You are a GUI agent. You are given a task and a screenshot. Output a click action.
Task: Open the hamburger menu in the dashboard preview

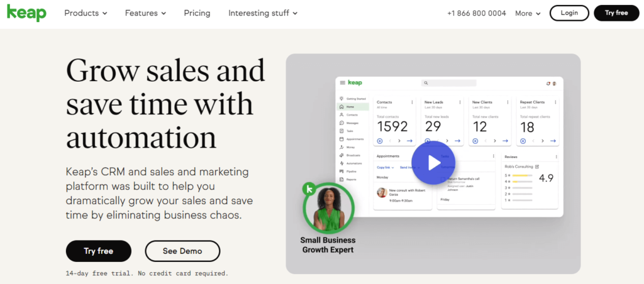tap(343, 83)
